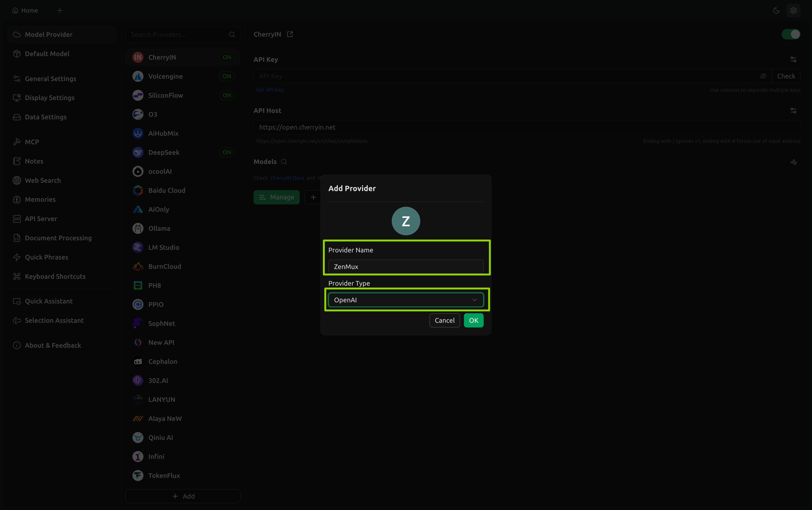The image size is (812, 510).
Task: Click the Check API key button
Action: coord(786,76)
